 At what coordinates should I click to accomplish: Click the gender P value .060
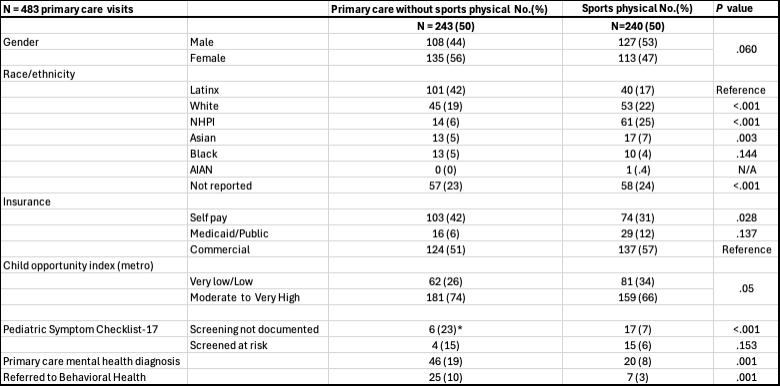[x=744, y=50]
